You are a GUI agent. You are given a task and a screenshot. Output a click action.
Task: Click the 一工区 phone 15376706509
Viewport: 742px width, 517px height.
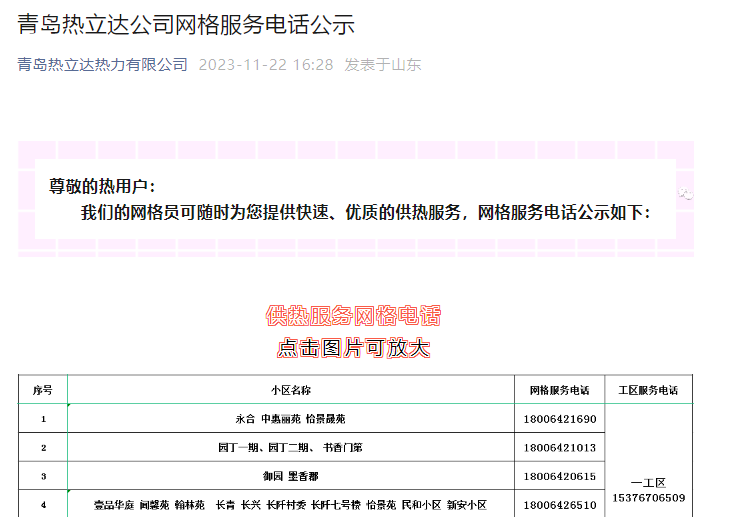click(x=648, y=497)
